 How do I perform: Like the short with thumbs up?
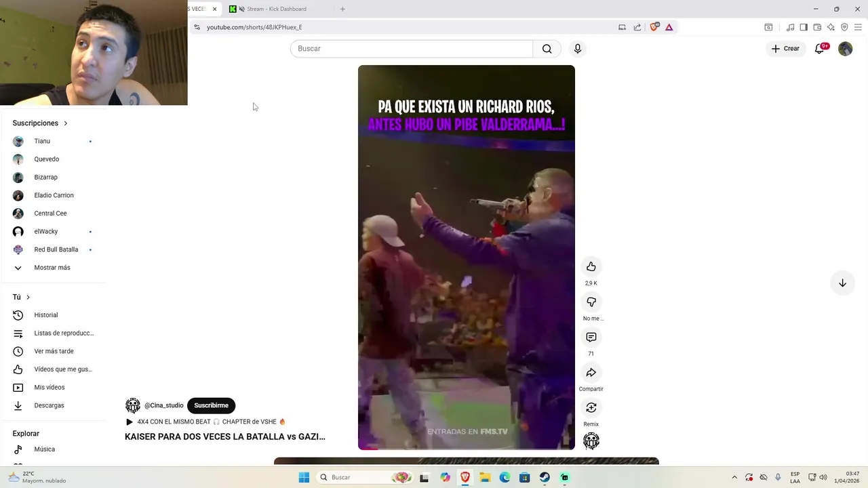point(591,267)
